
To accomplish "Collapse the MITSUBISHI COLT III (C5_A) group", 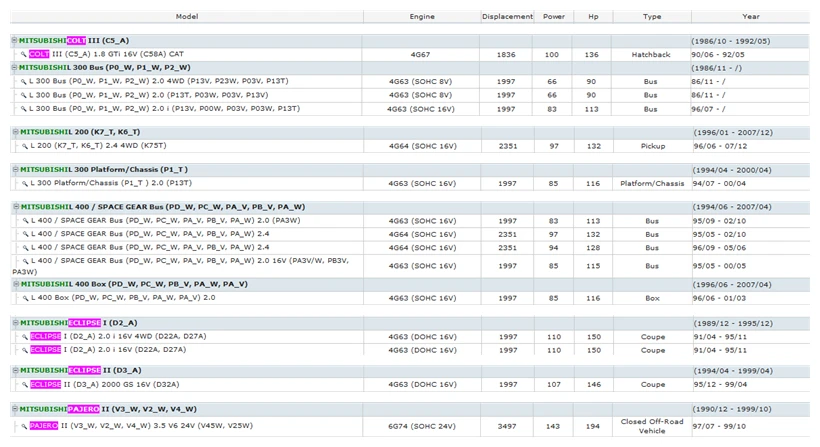I will click(15, 40).
